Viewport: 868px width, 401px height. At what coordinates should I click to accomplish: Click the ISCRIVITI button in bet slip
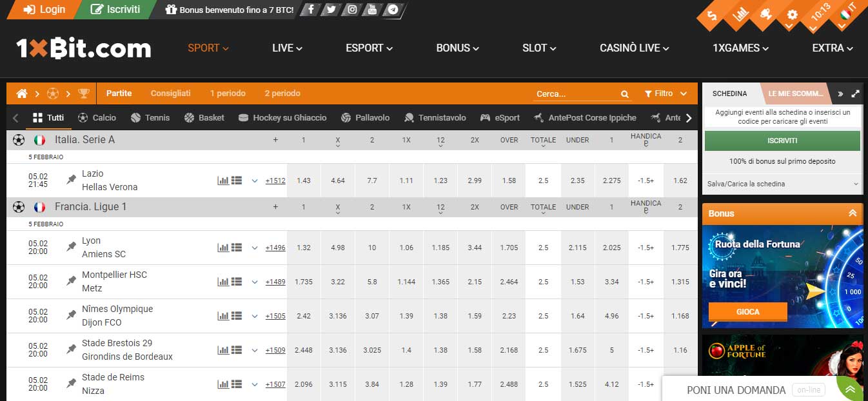coord(782,141)
